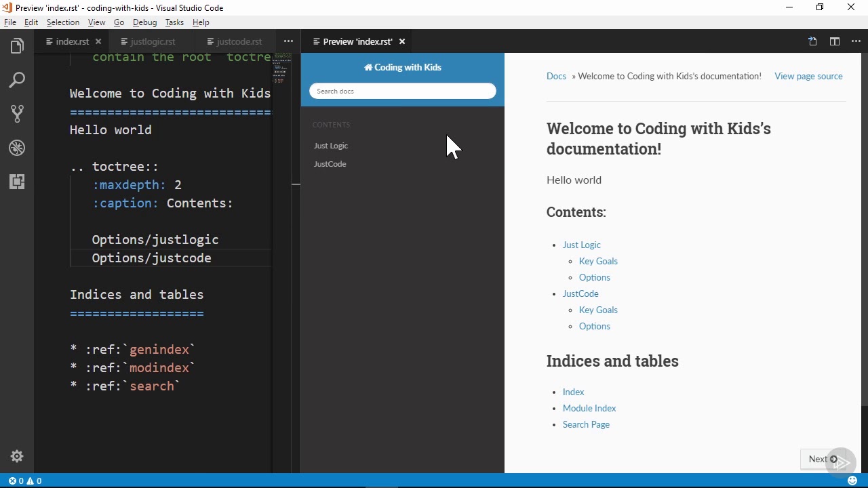Click the Split Editor icon
The image size is (868, 488).
(835, 41)
